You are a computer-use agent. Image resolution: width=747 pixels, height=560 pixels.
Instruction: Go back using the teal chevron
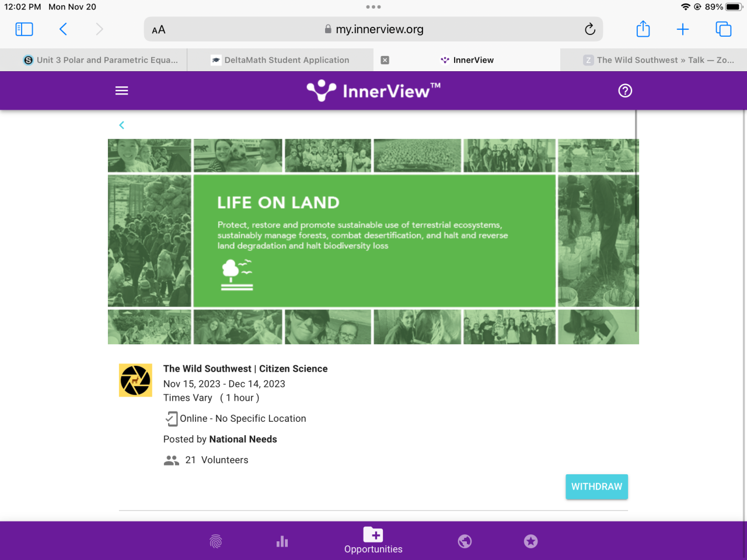(121, 125)
